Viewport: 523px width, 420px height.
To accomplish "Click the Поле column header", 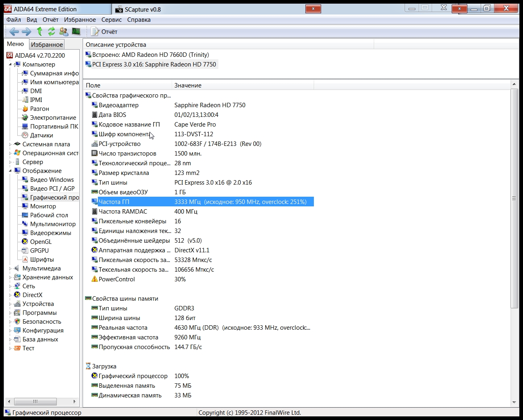I will 128,85.
